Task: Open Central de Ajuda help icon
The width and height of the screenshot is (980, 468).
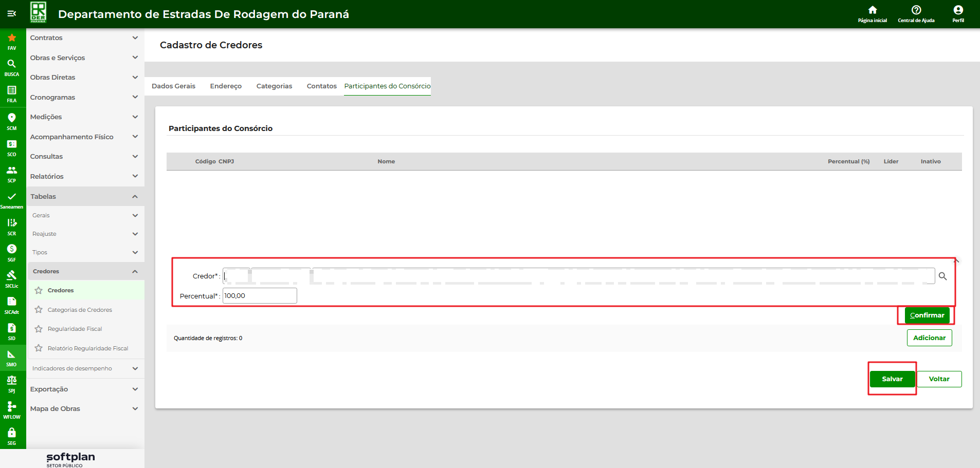Action: pos(916,10)
